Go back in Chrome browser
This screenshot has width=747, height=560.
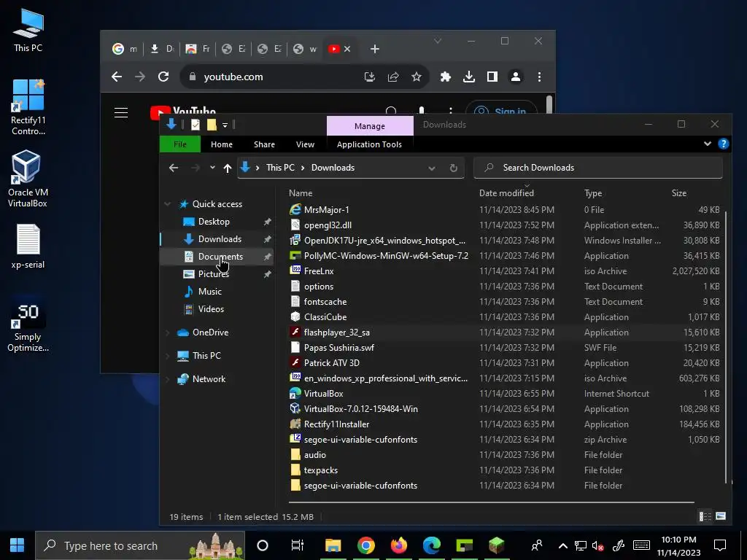point(117,77)
